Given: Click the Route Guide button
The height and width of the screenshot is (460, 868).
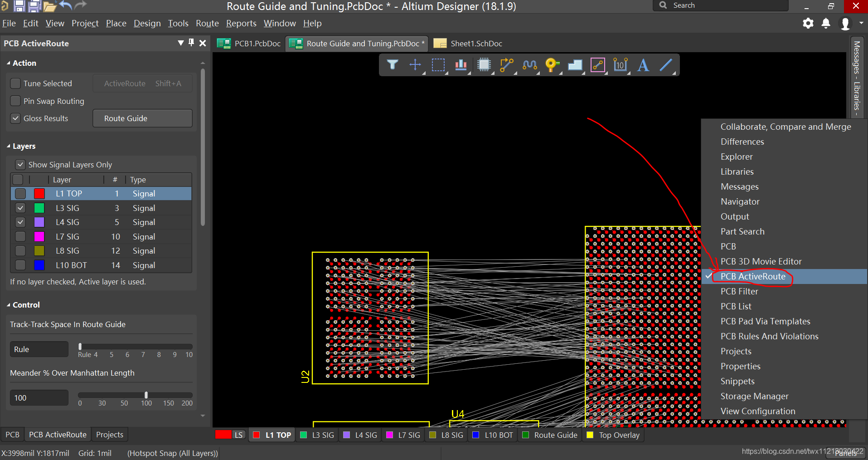Looking at the screenshot, I should point(142,118).
